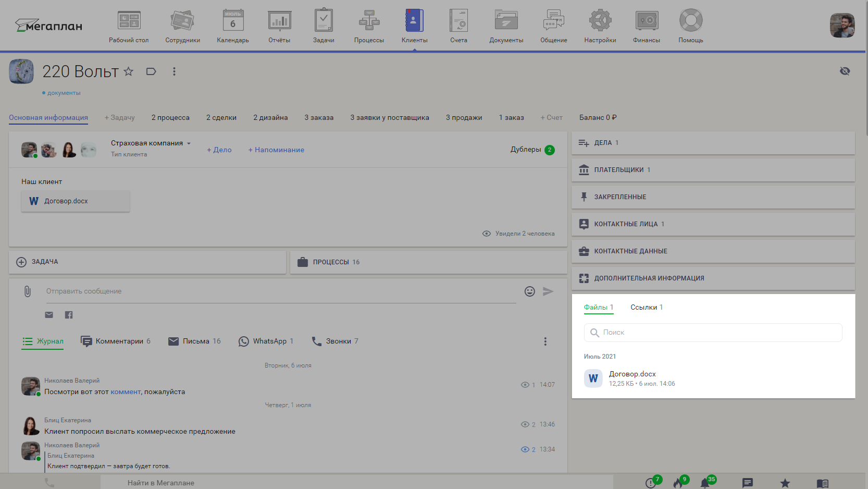The width and height of the screenshot is (868, 489).
Task: Star the 220 Вольт client as favorite
Action: [x=129, y=71]
